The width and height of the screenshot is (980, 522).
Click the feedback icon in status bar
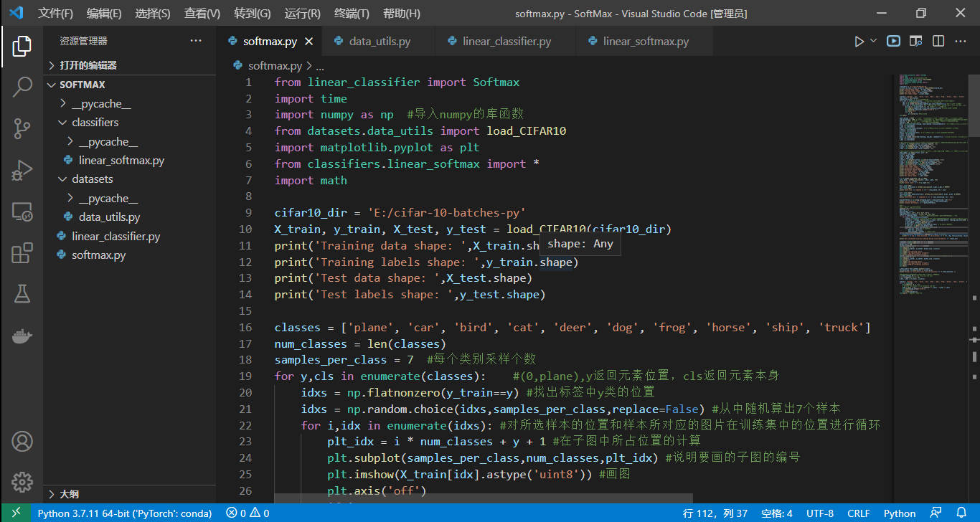(936, 513)
